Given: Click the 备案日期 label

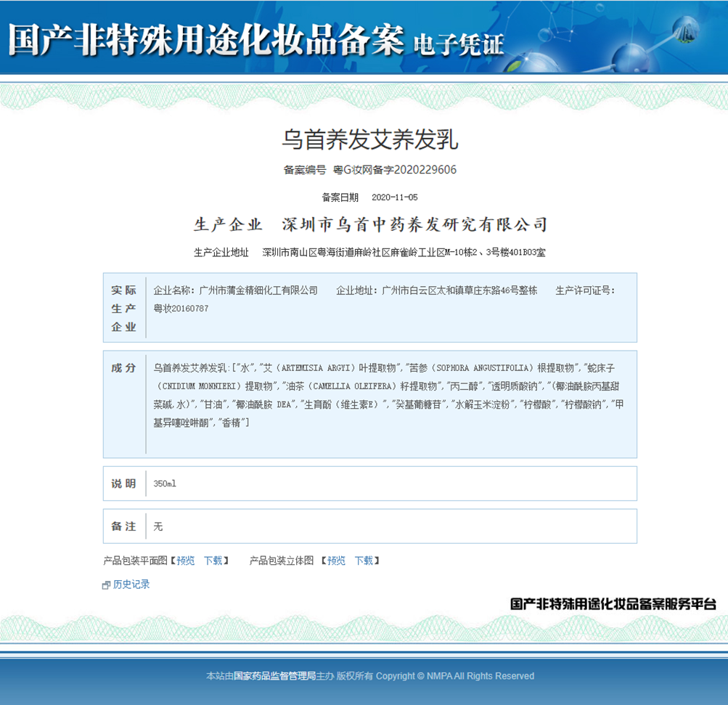Looking at the screenshot, I should (x=340, y=197).
